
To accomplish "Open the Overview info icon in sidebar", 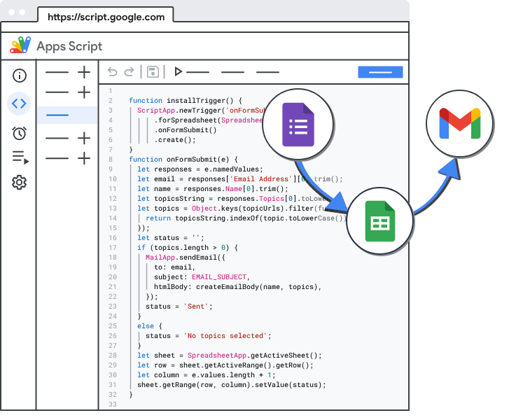I will [x=19, y=75].
